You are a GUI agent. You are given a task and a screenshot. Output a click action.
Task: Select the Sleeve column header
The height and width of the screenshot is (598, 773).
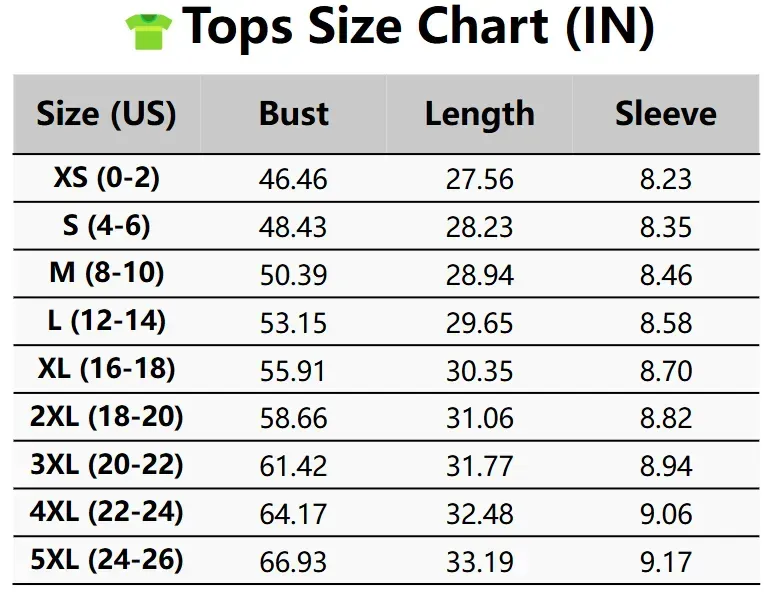[666, 114]
